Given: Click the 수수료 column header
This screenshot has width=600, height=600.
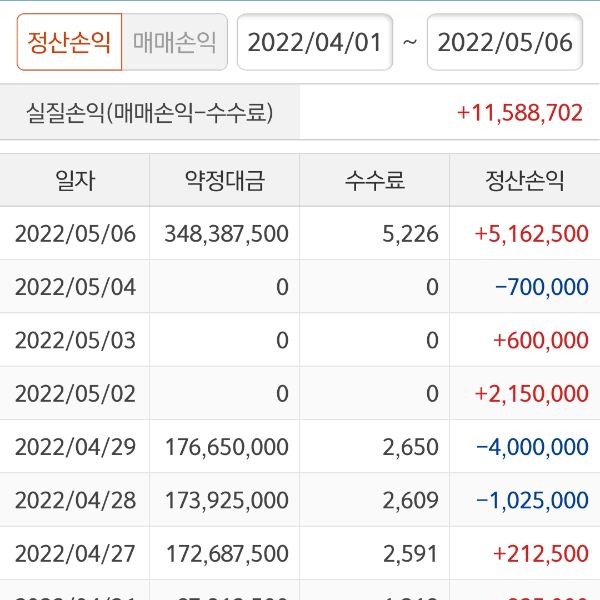Looking at the screenshot, I should coord(375,181).
